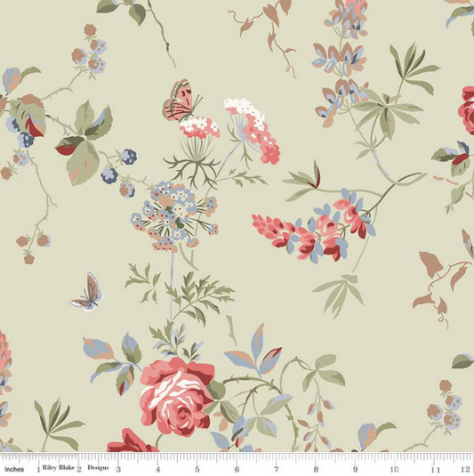Click the ruler number 10
The height and width of the screenshot is (476, 474).
point(394,469)
